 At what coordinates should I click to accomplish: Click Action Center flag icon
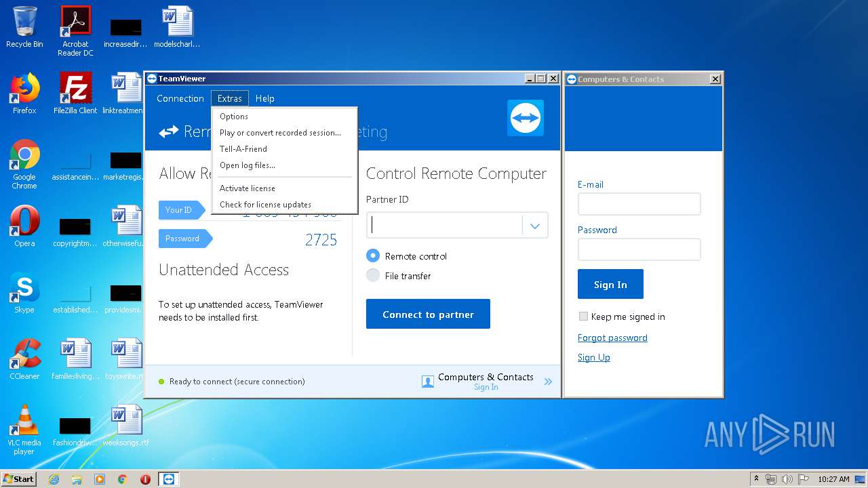coord(803,479)
